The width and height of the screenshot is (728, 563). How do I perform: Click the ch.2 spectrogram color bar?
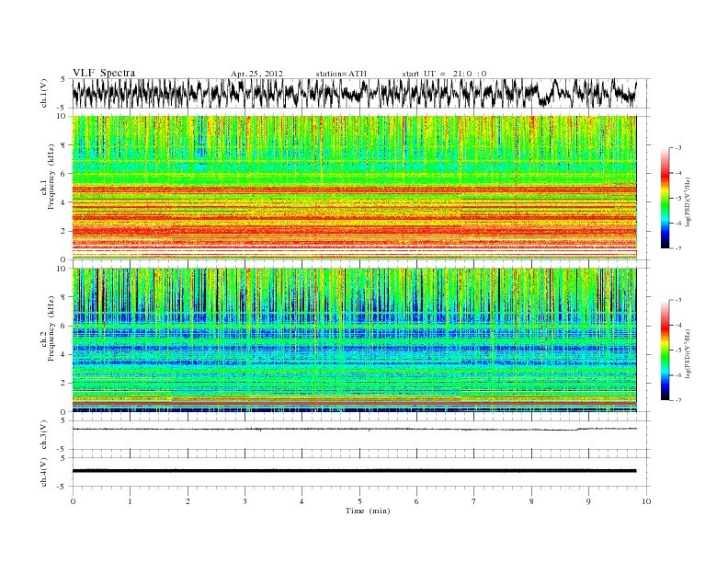coord(665,350)
